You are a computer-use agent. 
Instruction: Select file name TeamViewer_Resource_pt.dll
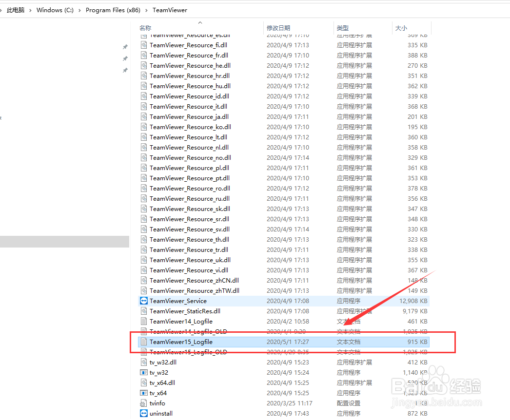pyautogui.click(x=190, y=178)
